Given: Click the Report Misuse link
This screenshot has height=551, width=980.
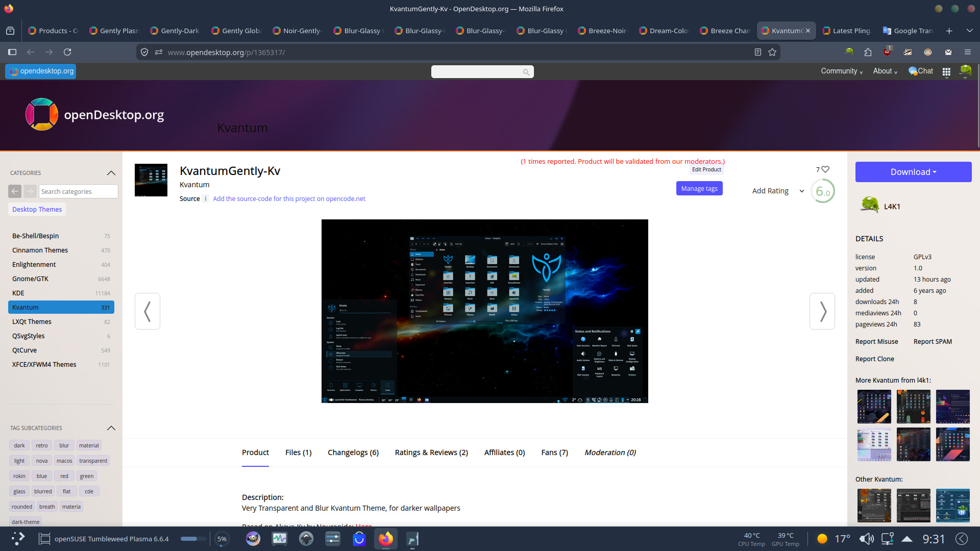Looking at the screenshot, I should click(x=876, y=342).
